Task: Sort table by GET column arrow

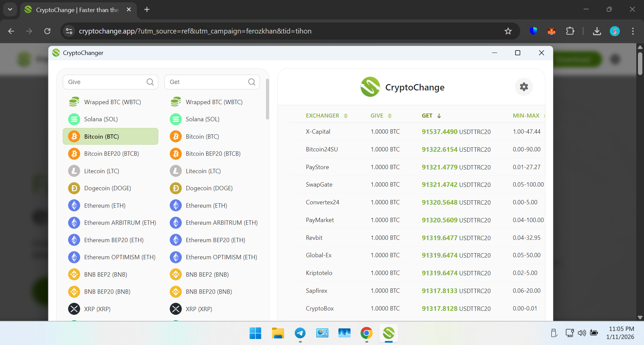Action: [439, 116]
